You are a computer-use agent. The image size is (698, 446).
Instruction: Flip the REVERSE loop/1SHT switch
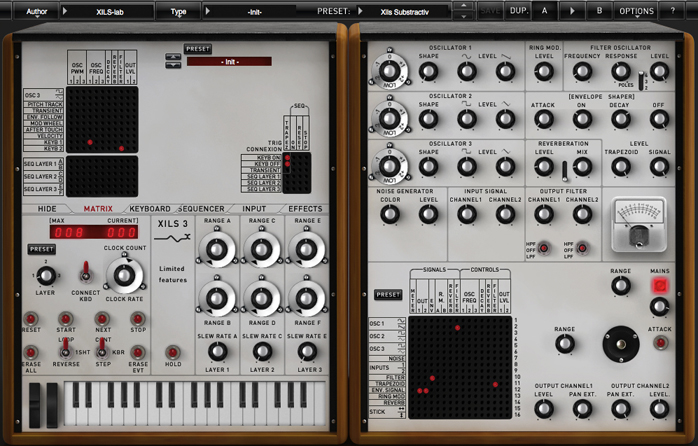[x=65, y=348]
